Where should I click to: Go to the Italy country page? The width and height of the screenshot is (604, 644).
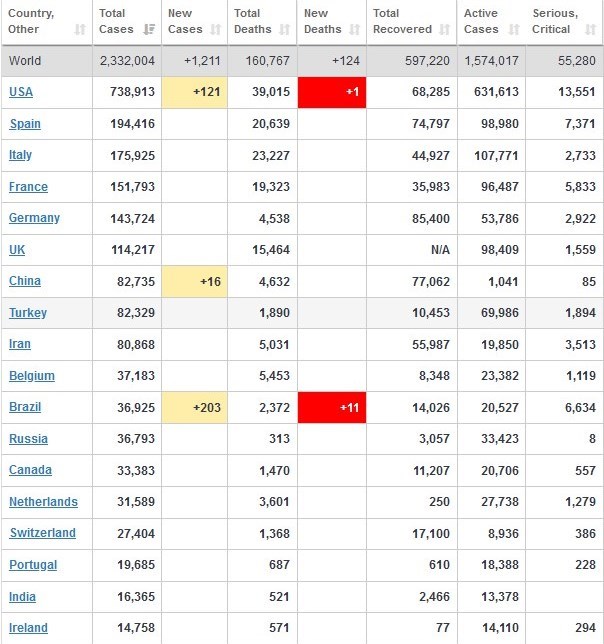coord(21,155)
